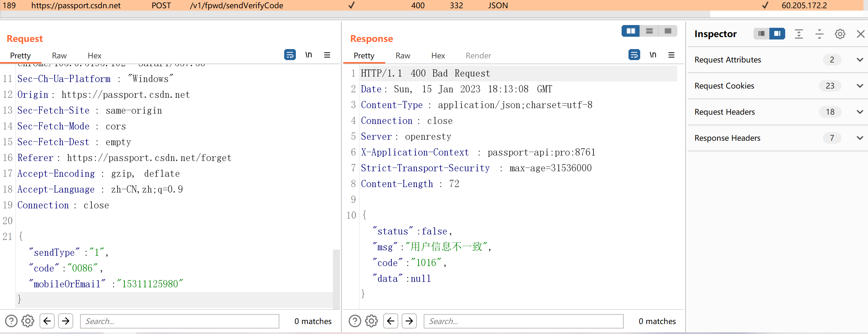Dock Inspector to the left side
868x334 pixels.
[x=761, y=34]
